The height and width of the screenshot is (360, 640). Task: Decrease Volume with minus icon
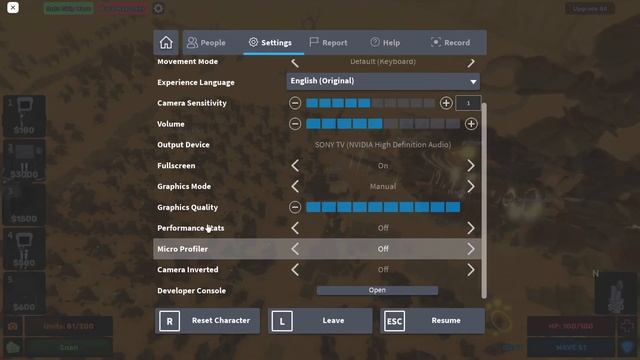295,124
